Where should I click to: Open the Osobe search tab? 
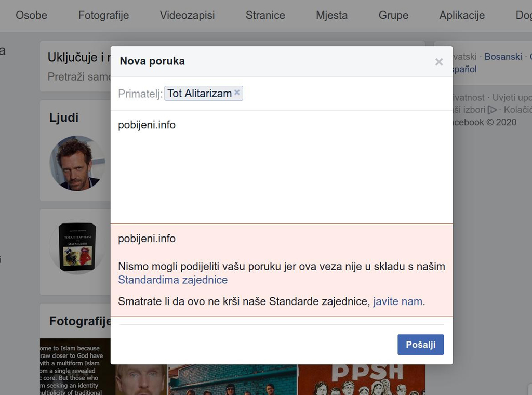coord(31,15)
